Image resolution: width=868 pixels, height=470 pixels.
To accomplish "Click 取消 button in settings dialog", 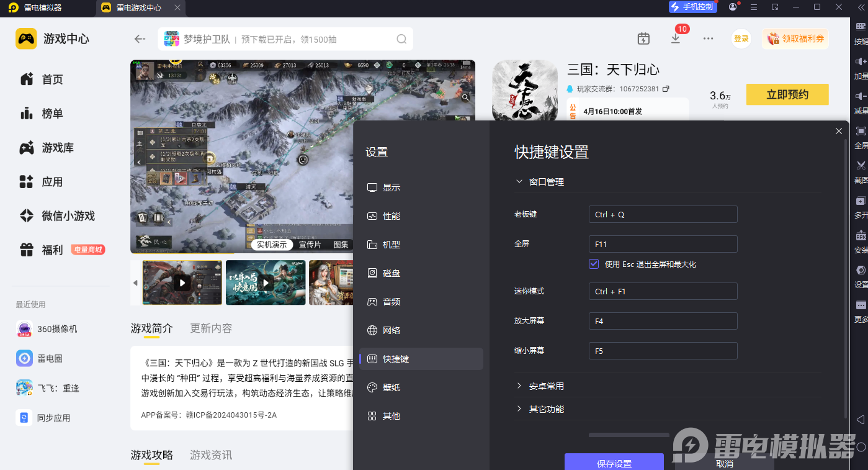I will point(724,461).
